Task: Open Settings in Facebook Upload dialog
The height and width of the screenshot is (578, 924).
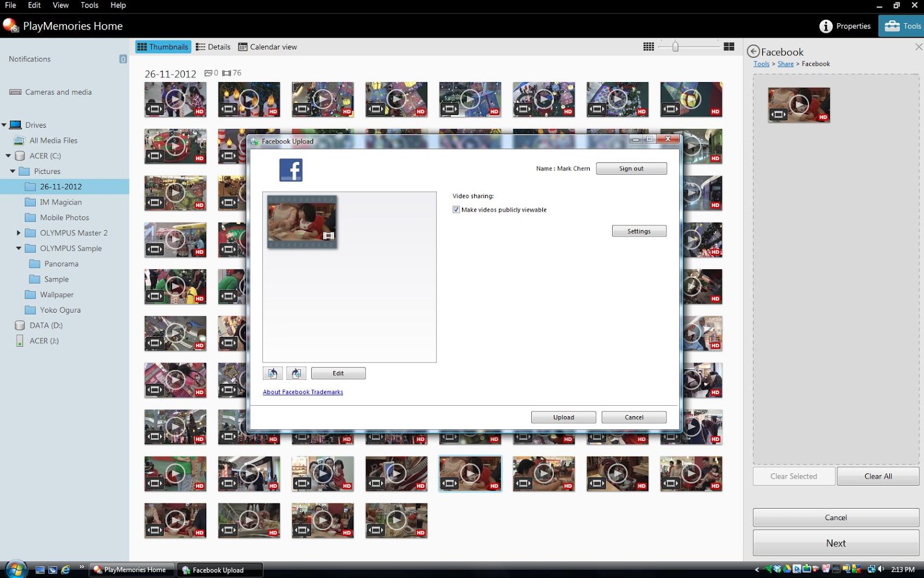Action: (x=639, y=231)
